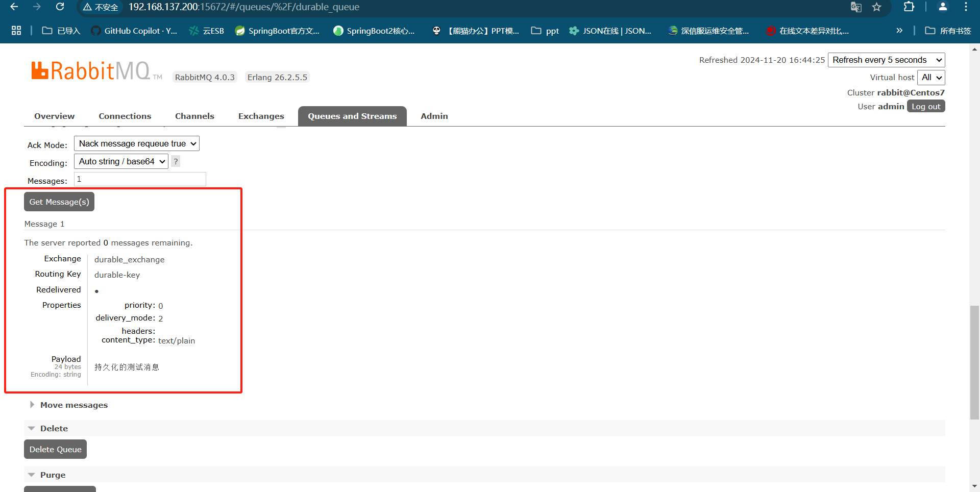The image size is (980, 492).
Task: Open the 熊猫办公 PPT模 bookmark
Action: click(475, 31)
